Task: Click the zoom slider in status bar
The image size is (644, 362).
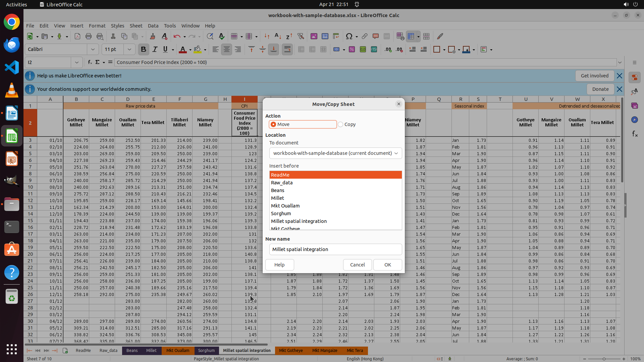Action: tap(604, 359)
